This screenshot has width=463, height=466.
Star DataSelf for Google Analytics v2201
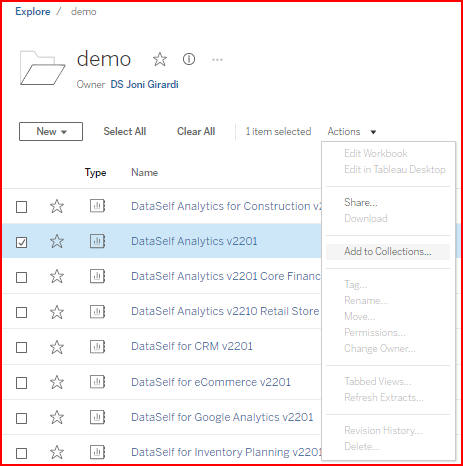pyautogui.click(x=57, y=417)
